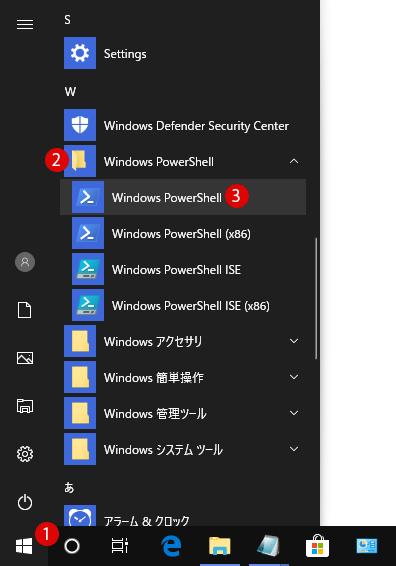
Task: Click the あ section letter header
Action: (69, 488)
